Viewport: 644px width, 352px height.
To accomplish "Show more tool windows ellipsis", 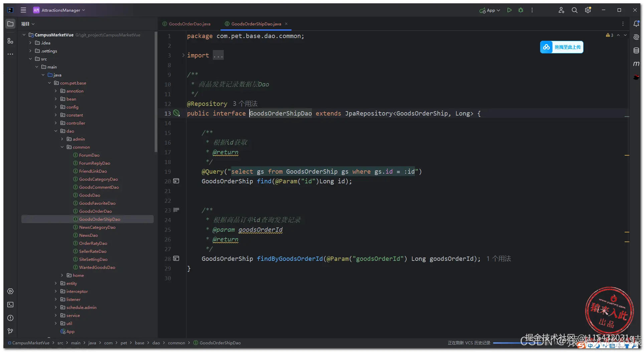I will point(10,54).
